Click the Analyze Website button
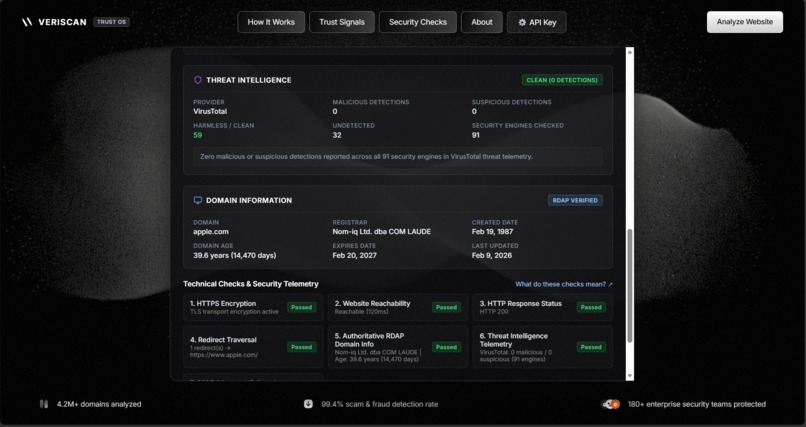The image size is (806, 427). [x=745, y=22]
